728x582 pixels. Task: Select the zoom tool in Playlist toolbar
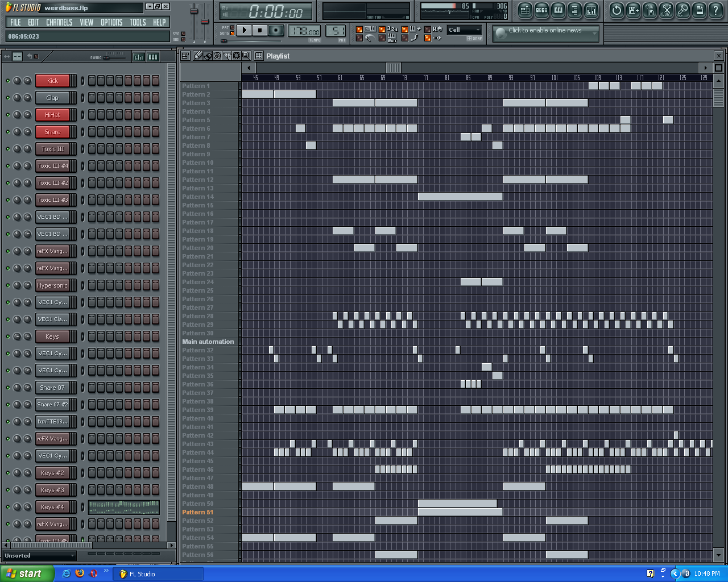click(246, 56)
